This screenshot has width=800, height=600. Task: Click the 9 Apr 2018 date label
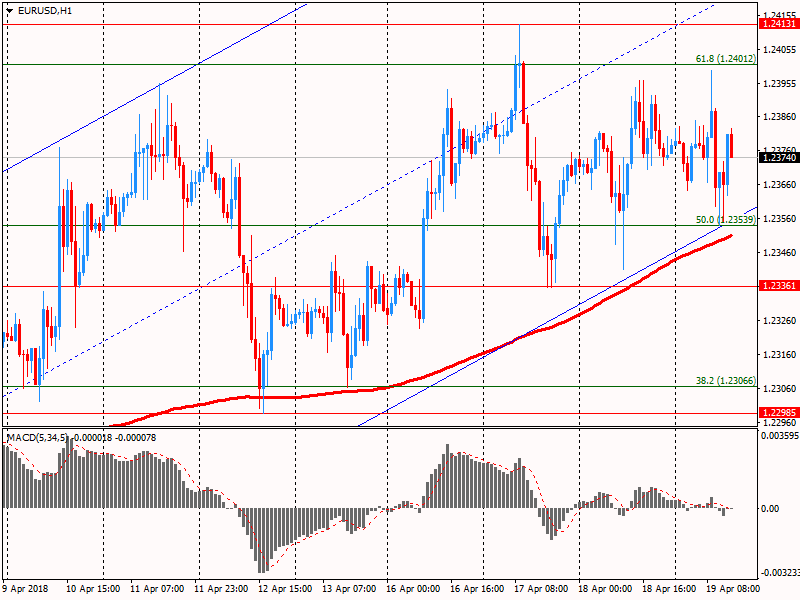pyautogui.click(x=26, y=588)
